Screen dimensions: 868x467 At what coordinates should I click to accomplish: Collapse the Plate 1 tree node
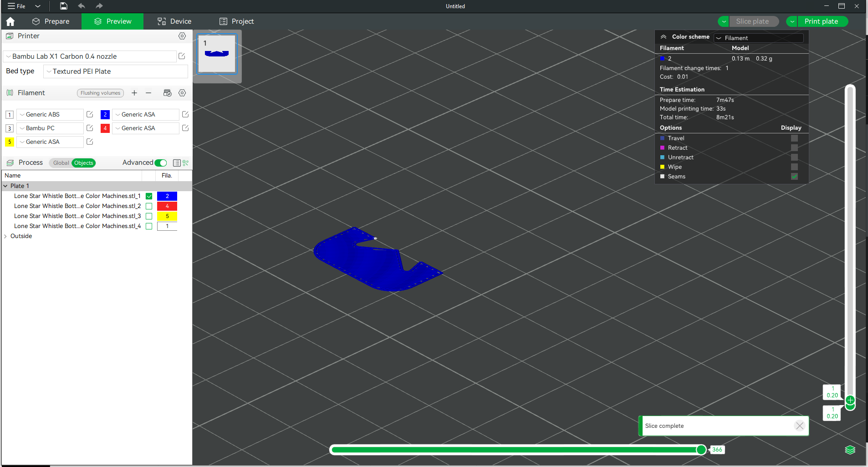coord(5,186)
